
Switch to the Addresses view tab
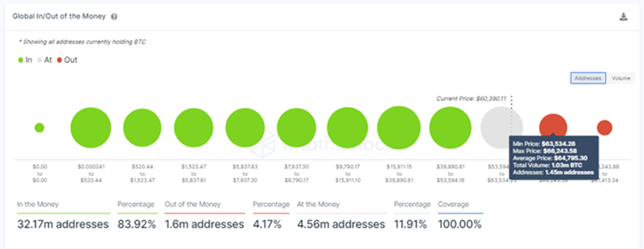(588, 78)
